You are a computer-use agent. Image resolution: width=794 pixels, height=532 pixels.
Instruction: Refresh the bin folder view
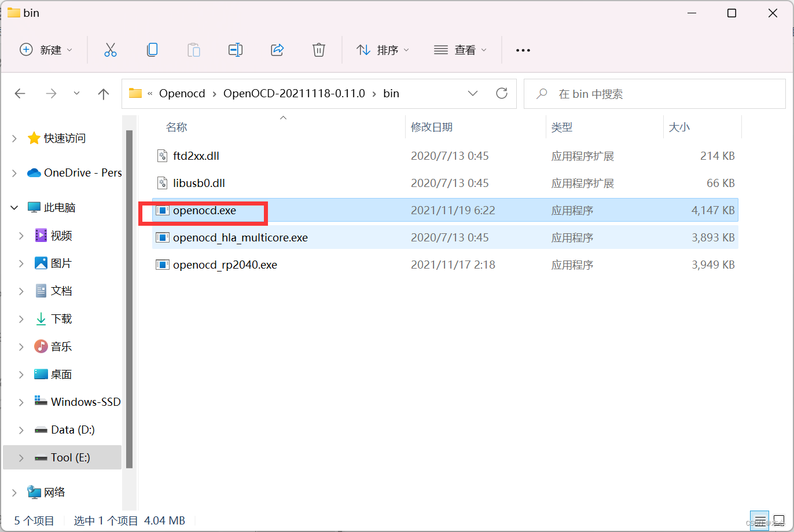tap(502, 93)
